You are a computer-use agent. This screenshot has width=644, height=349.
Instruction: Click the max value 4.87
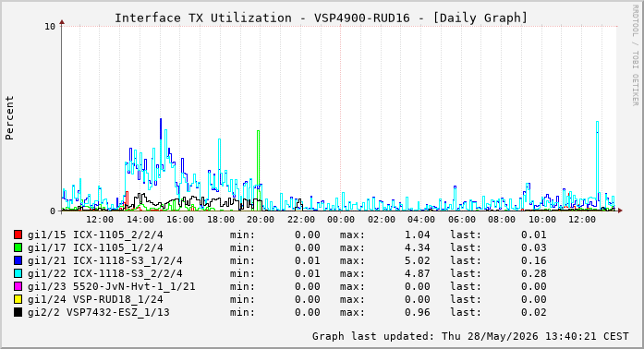click(x=418, y=273)
